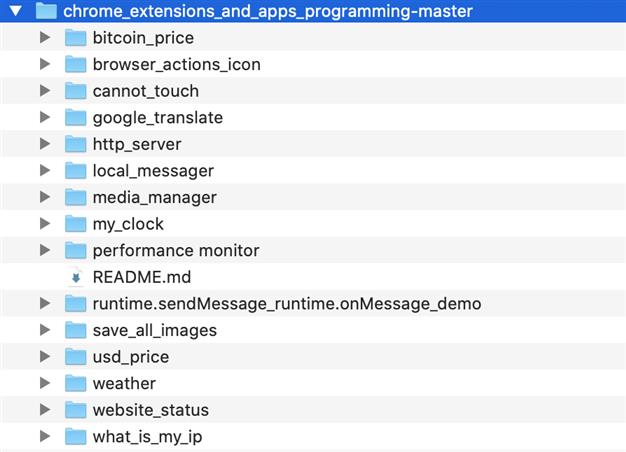
Task: Click the what_is_my_ip folder icon
Action: point(75,436)
